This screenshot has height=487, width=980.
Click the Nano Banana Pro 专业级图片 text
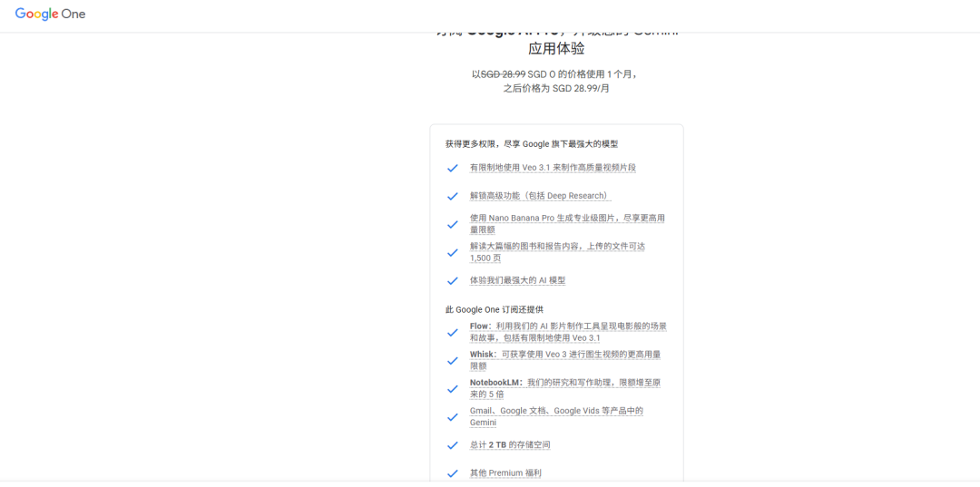pos(567,223)
